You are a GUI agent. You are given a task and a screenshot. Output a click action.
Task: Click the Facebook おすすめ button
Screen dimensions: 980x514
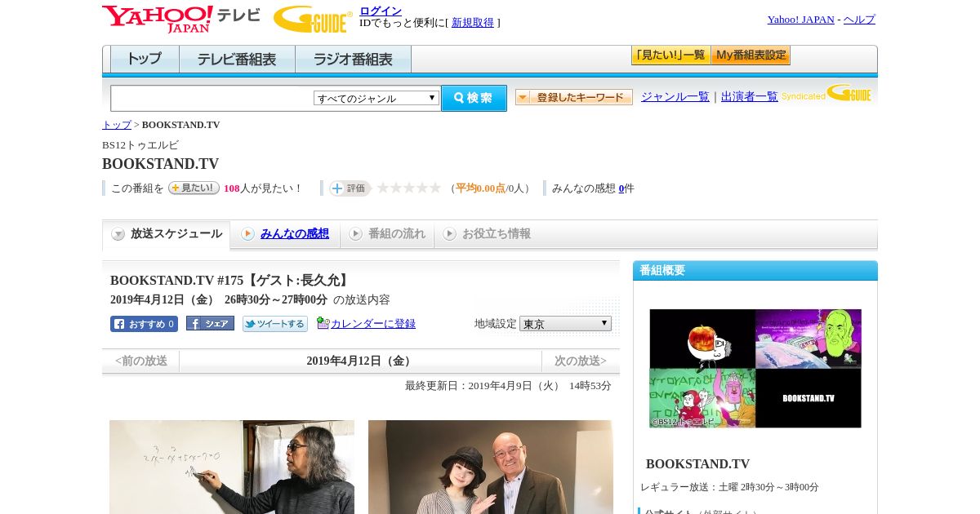144,324
